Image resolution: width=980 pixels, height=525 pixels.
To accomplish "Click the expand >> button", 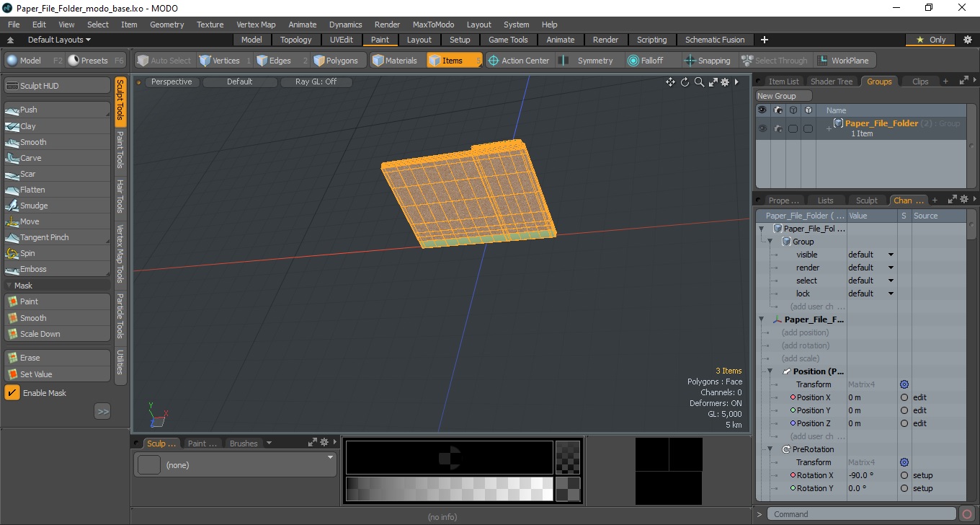I will click(x=102, y=411).
